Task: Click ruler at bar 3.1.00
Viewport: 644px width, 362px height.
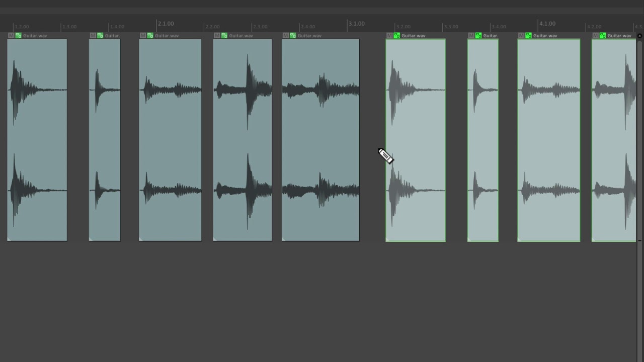Action: (x=356, y=24)
